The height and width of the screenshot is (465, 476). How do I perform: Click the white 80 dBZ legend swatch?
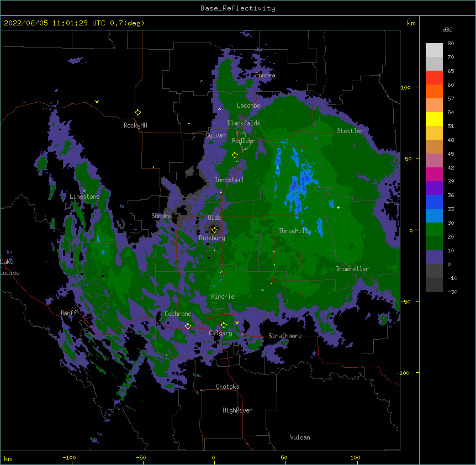point(434,50)
